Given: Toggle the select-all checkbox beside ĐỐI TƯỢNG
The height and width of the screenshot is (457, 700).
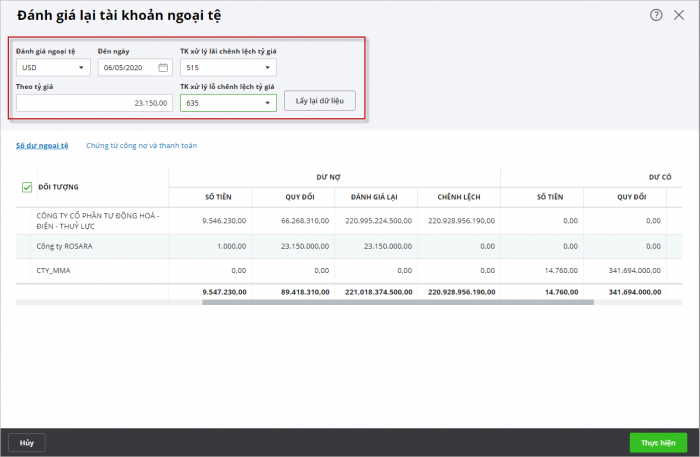Looking at the screenshot, I should [26, 186].
